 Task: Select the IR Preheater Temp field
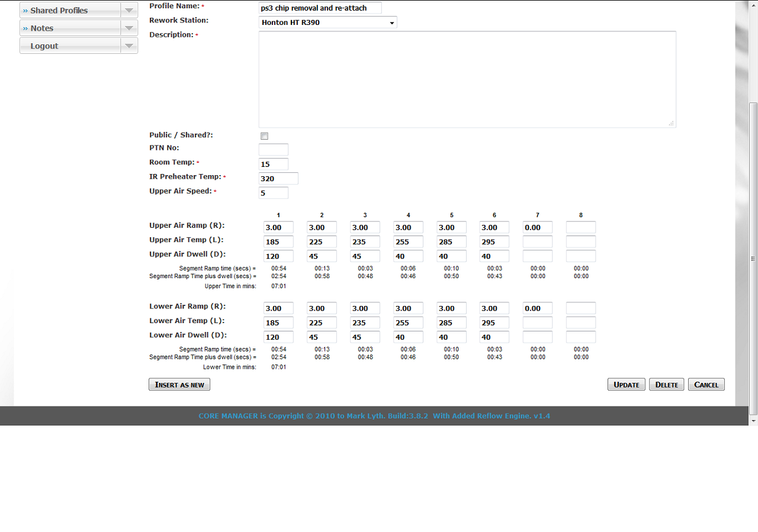[x=278, y=179]
